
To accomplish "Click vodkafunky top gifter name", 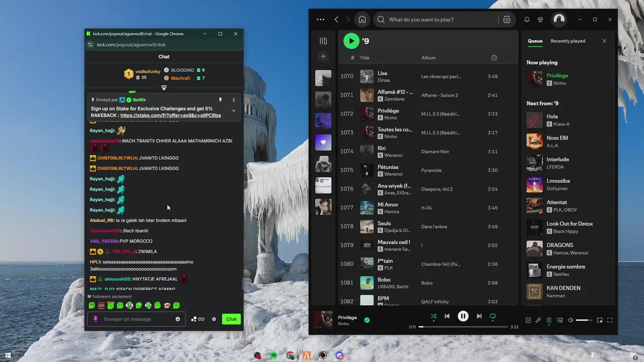I will pyautogui.click(x=148, y=71).
